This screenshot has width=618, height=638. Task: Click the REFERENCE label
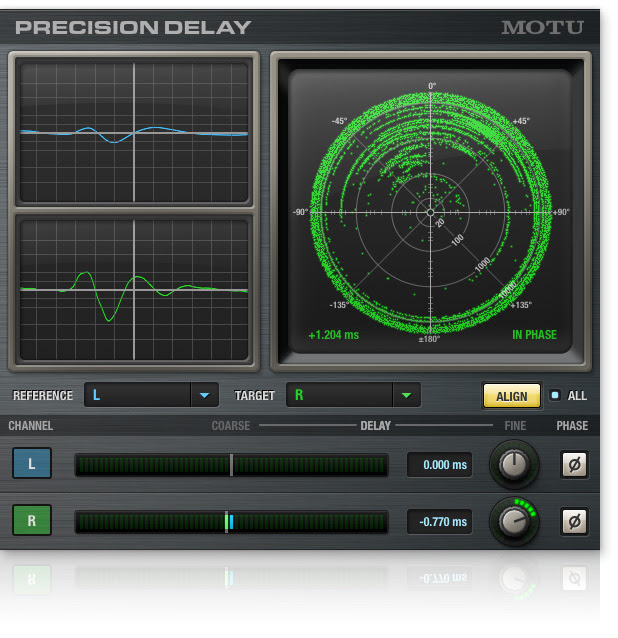click(x=43, y=395)
